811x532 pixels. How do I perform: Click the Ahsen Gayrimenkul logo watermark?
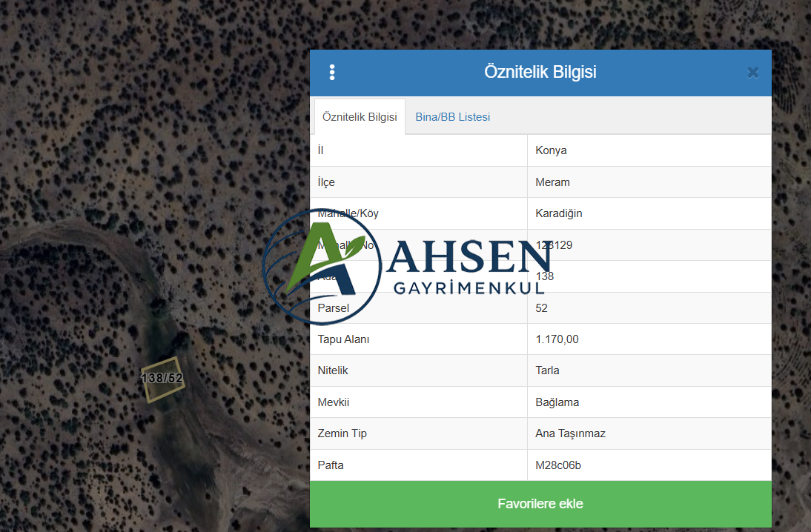(406, 267)
